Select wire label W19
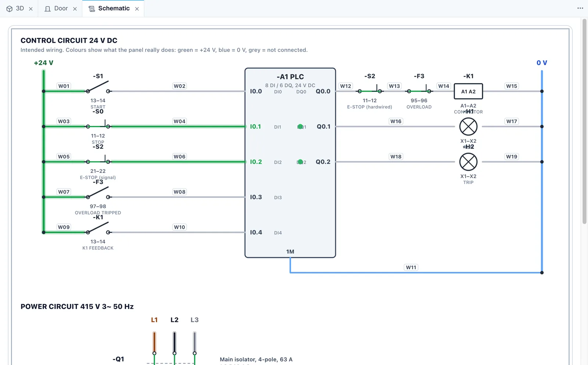Viewport: 588px width, 365px height. click(x=512, y=157)
